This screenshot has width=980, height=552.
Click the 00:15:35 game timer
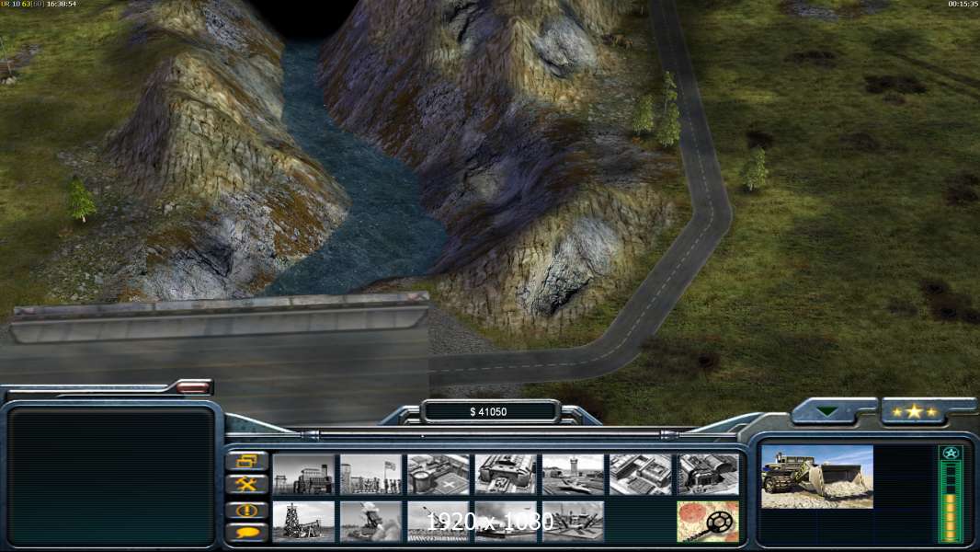(963, 4)
